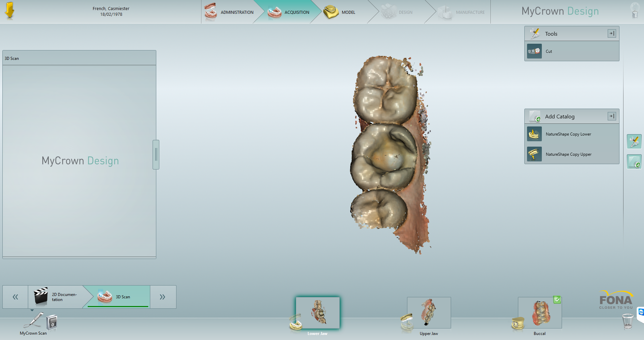Click the wrench-and-screwdriver tools icon on right edge
Image resolution: width=644 pixels, height=340 pixels.
pos(634,141)
